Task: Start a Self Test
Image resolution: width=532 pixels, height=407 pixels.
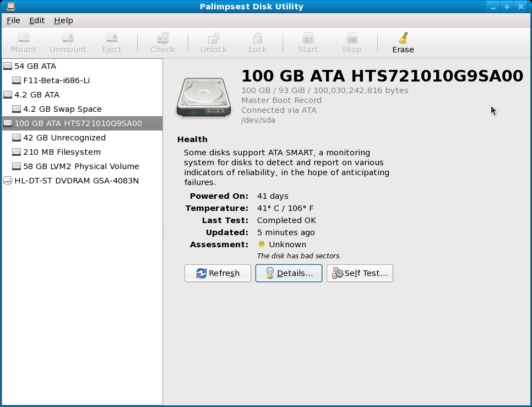Action: [360, 273]
